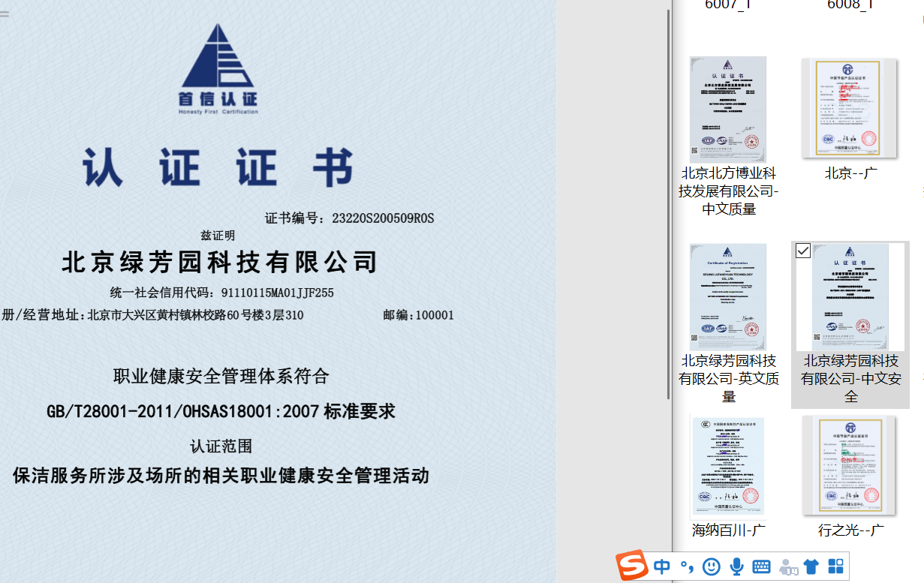Click postal code 邮编:100001
This screenshot has width=924, height=583.
pyautogui.click(x=418, y=315)
